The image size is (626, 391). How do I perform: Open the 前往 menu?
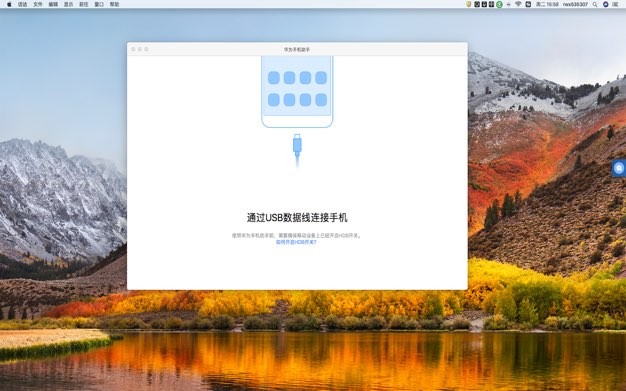(x=84, y=4)
